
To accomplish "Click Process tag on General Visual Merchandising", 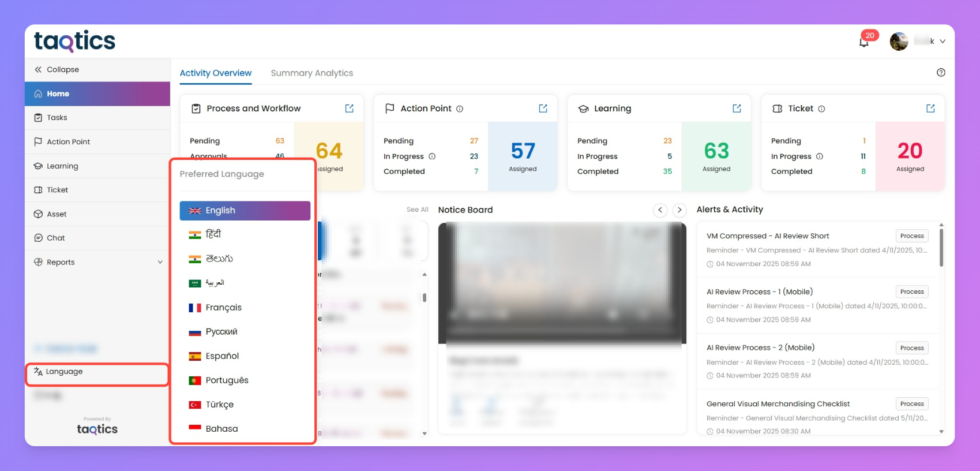I will click(x=912, y=404).
